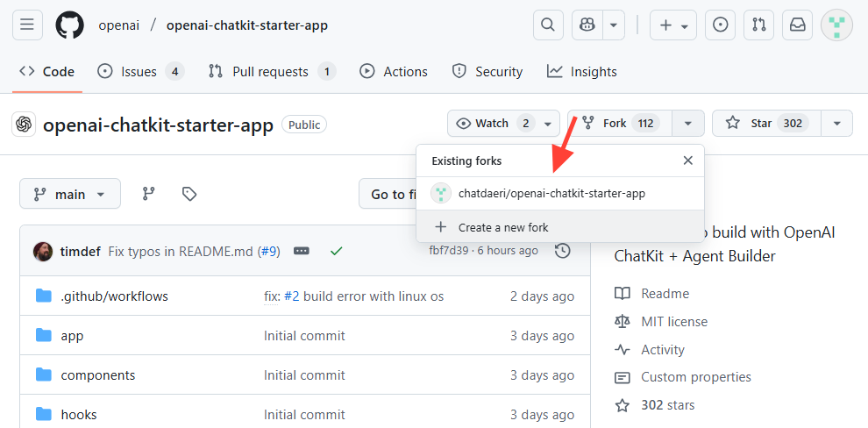The width and height of the screenshot is (868, 428).
Task: Open Initial commit message for app folder
Action: (304, 336)
